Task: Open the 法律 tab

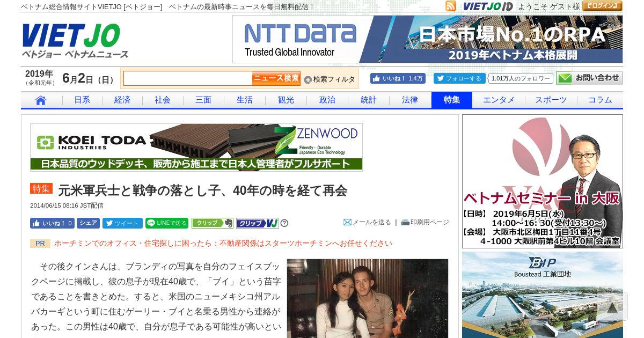Action: point(410,100)
